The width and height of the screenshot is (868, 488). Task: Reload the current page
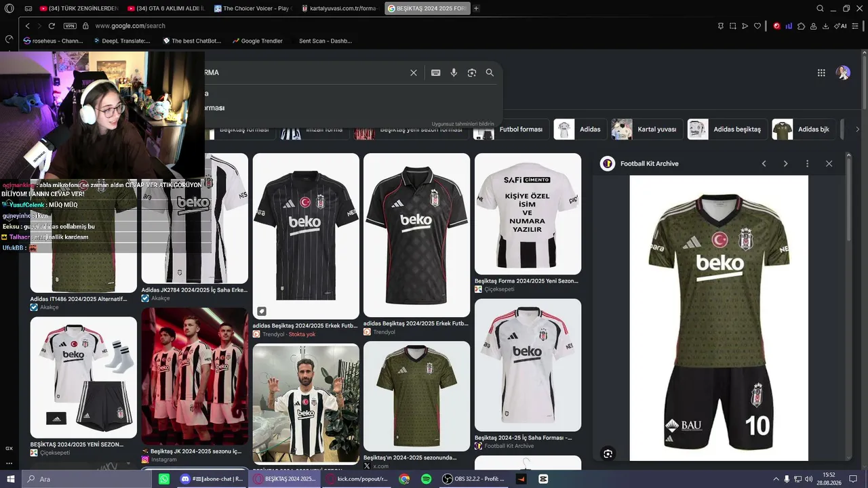[x=52, y=26]
